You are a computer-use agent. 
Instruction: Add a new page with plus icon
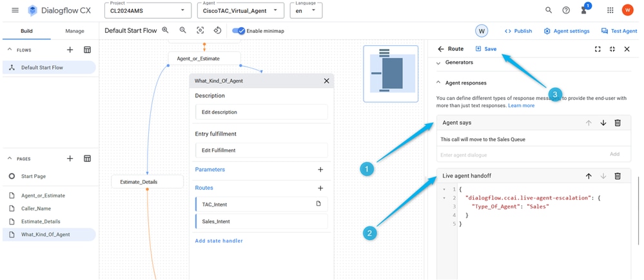click(70, 158)
